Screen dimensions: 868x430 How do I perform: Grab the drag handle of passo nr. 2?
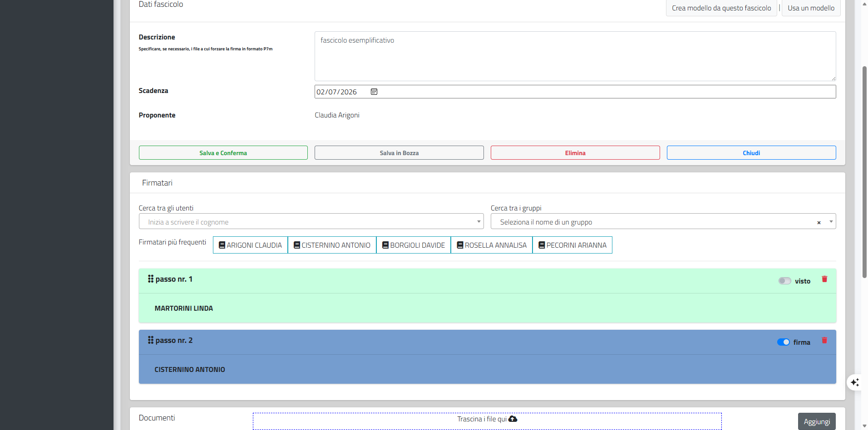(x=151, y=340)
